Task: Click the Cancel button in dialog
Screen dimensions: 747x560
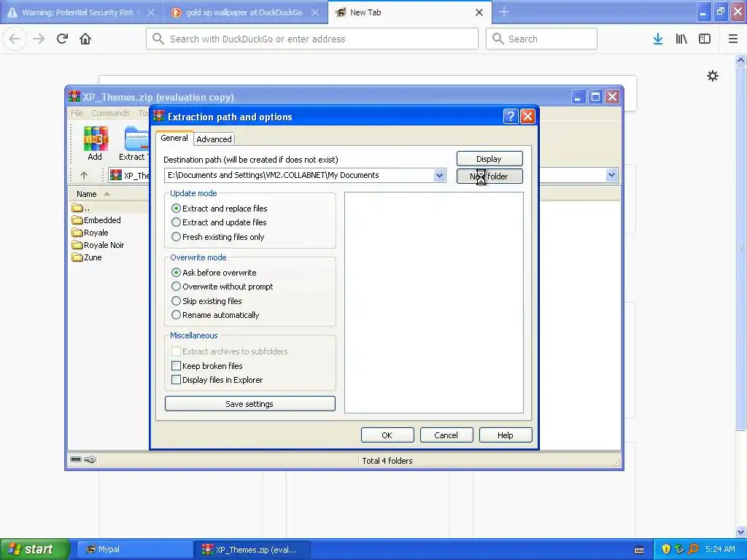Action: tap(446, 435)
